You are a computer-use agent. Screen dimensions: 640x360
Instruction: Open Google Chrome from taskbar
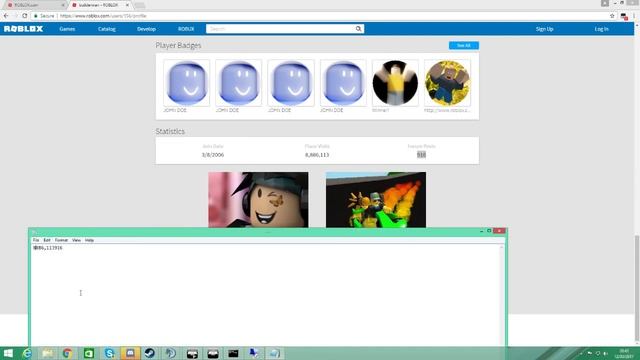68,353
